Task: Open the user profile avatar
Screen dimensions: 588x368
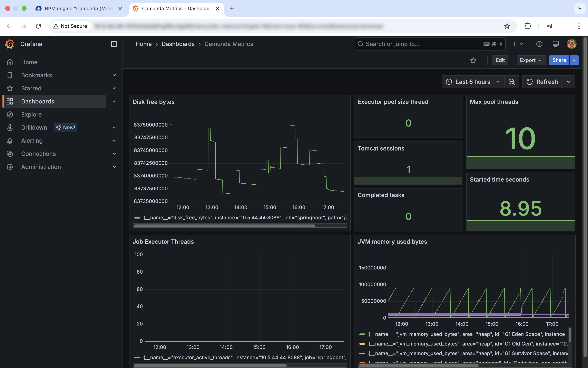Action: click(x=571, y=44)
